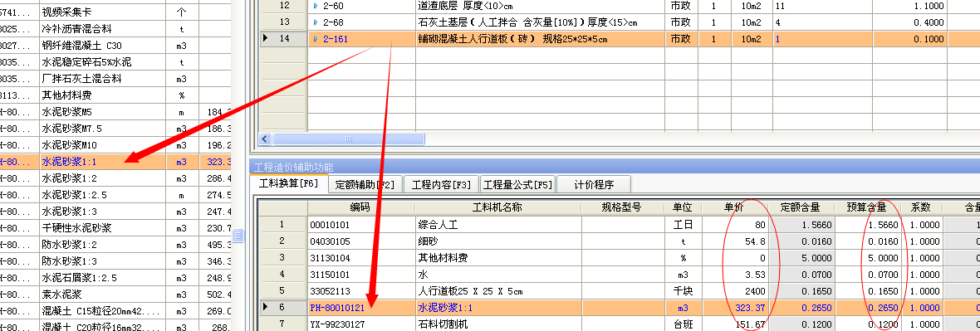Image resolution: width=980 pixels, height=331 pixels.
Task: Select 水泥石屑浆1:2.5 in the material list
Action: 79,278
